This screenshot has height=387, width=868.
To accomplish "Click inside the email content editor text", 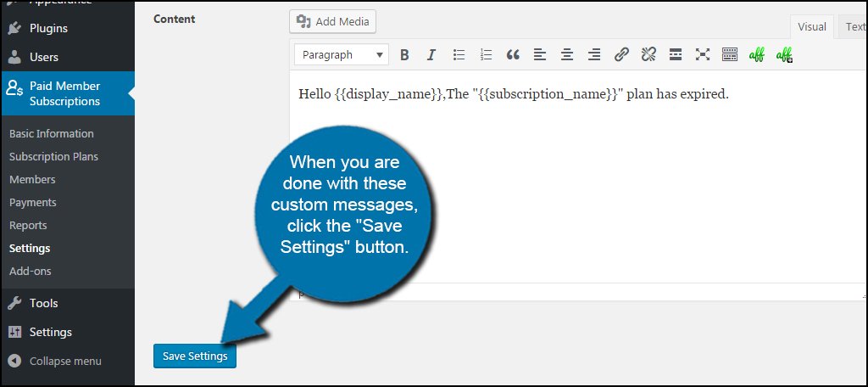I will point(514,94).
